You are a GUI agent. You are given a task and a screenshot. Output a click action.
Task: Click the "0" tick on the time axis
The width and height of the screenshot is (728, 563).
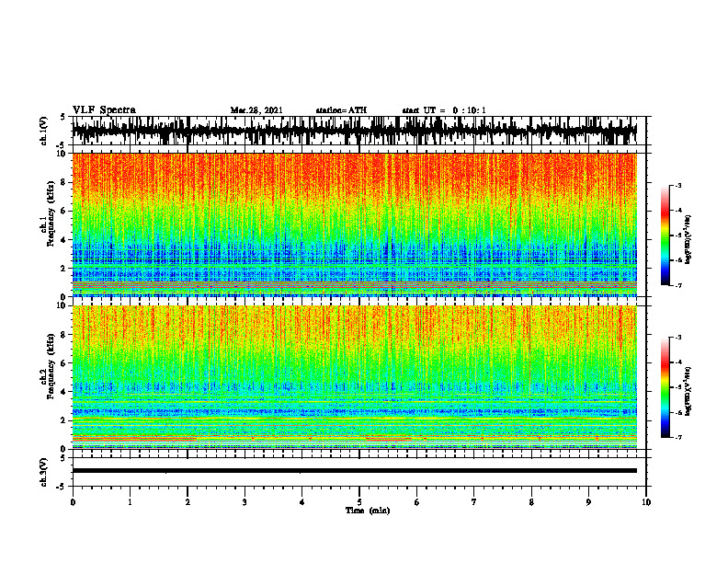[73, 502]
